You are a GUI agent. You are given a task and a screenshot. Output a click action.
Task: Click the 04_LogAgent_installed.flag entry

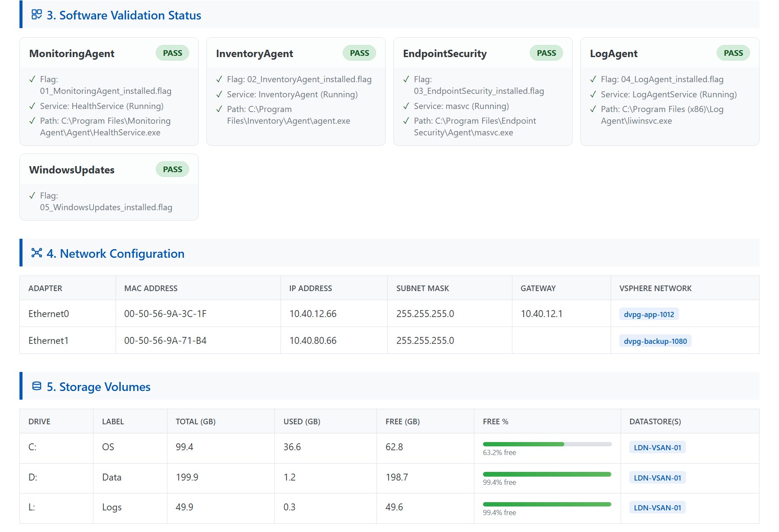(x=662, y=79)
